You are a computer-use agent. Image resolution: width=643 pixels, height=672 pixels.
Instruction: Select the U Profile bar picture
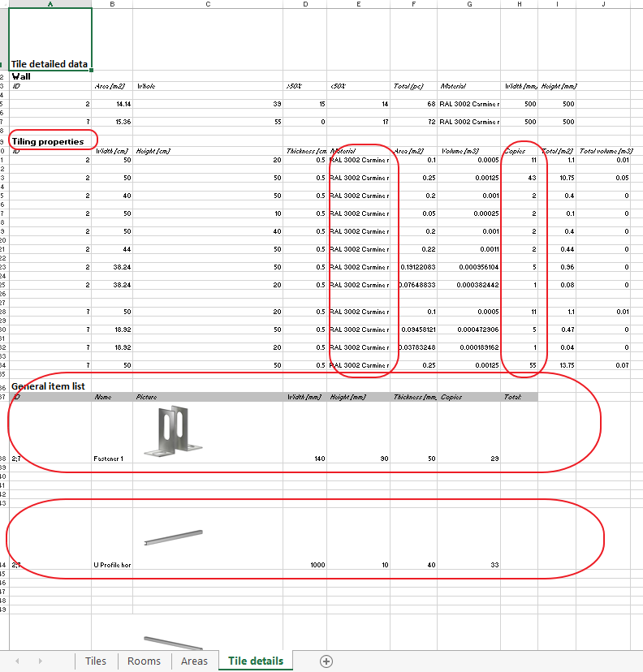[173, 538]
